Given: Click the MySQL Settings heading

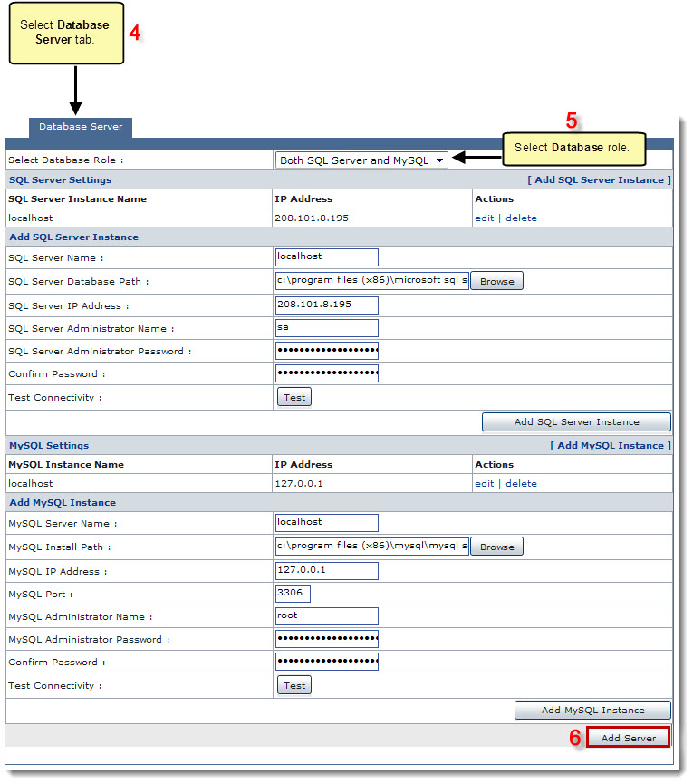Looking at the screenshot, I should point(49,446).
